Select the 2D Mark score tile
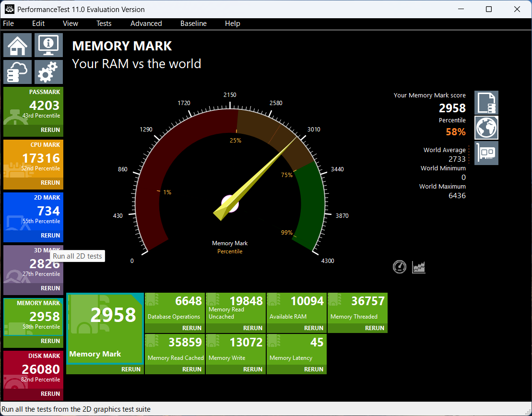Screen dimensions: 532x416 (x=33, y=212)
